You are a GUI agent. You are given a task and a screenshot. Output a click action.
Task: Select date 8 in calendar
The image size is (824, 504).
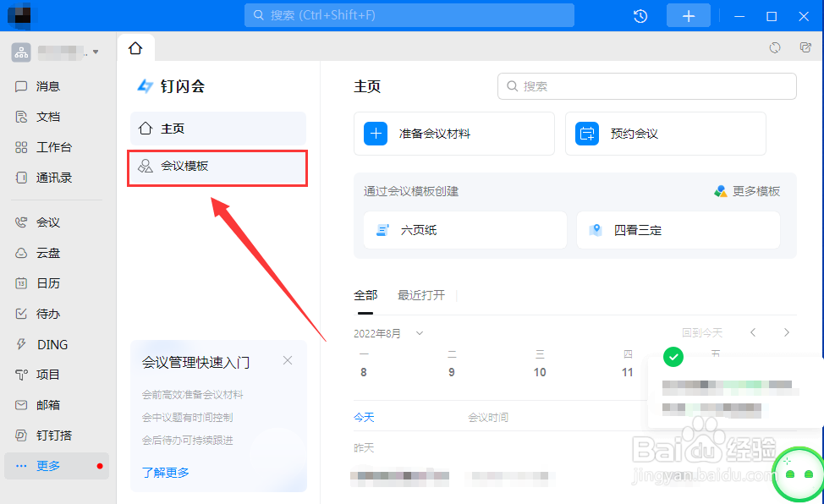point(364,372)
